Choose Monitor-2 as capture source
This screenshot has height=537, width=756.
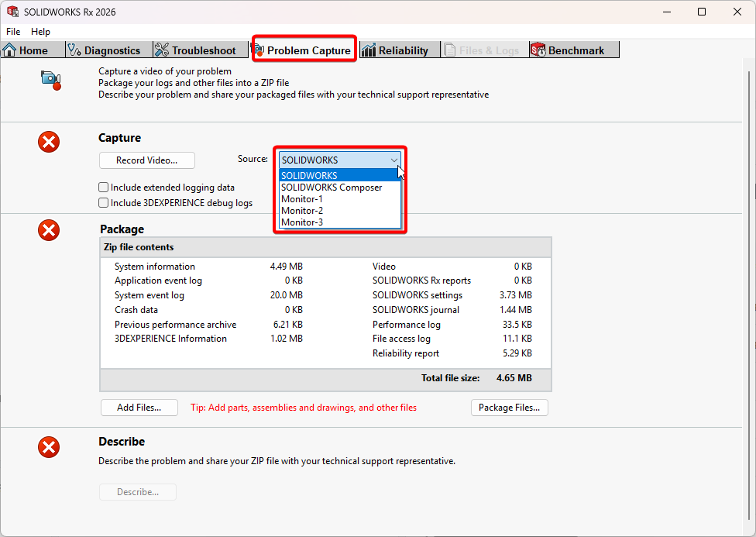tap(340, 210)
